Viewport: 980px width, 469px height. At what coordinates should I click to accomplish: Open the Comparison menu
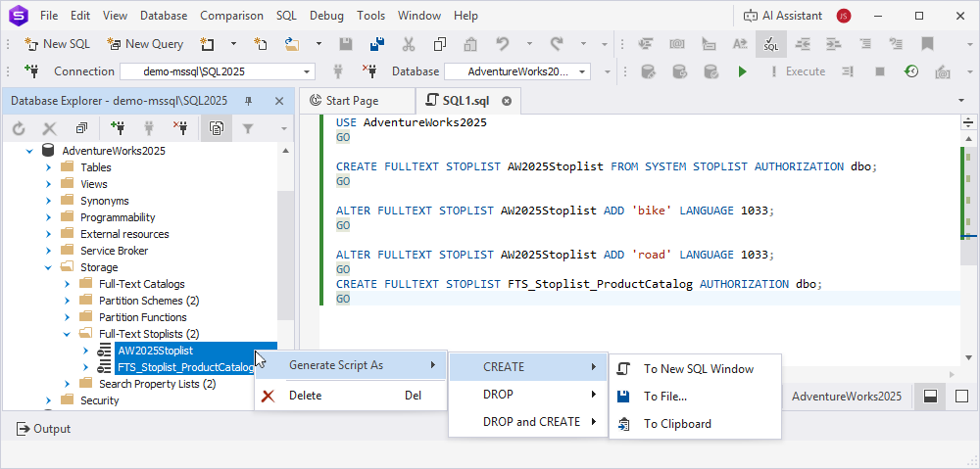coord(232,16)
